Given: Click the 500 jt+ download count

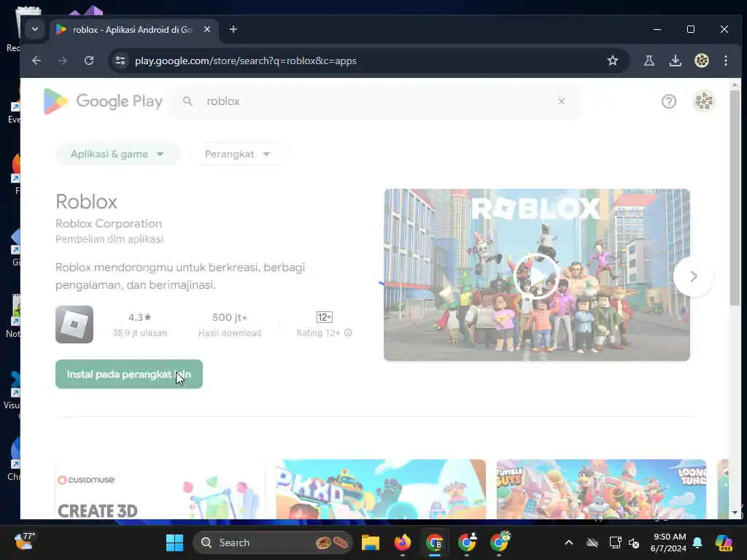Looking at the screenshot, I should pos(230,317).
